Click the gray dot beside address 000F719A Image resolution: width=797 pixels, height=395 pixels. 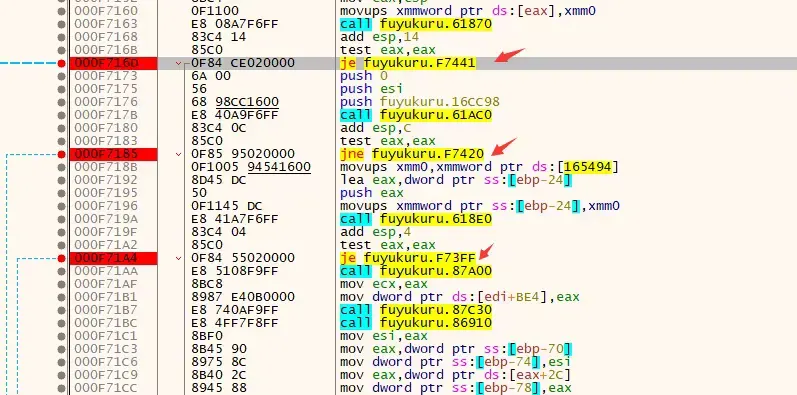click(x=62, y=219)
